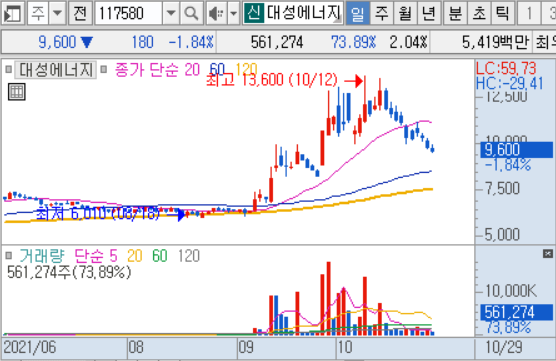Click the 최고 13,600 (10/12) high annotation
The height and width of the screenshot is (361, 556).
pos(272,80)
